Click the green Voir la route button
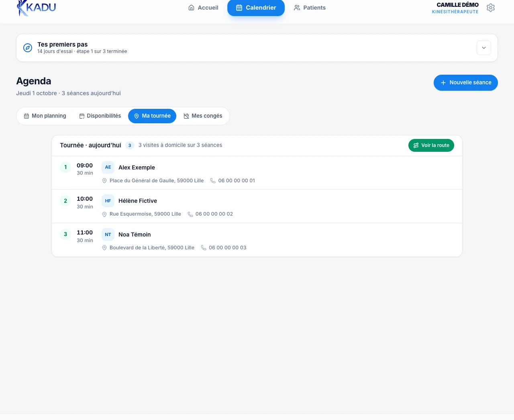This screenshot has height=420, width=514. click(x=431, y=145)
